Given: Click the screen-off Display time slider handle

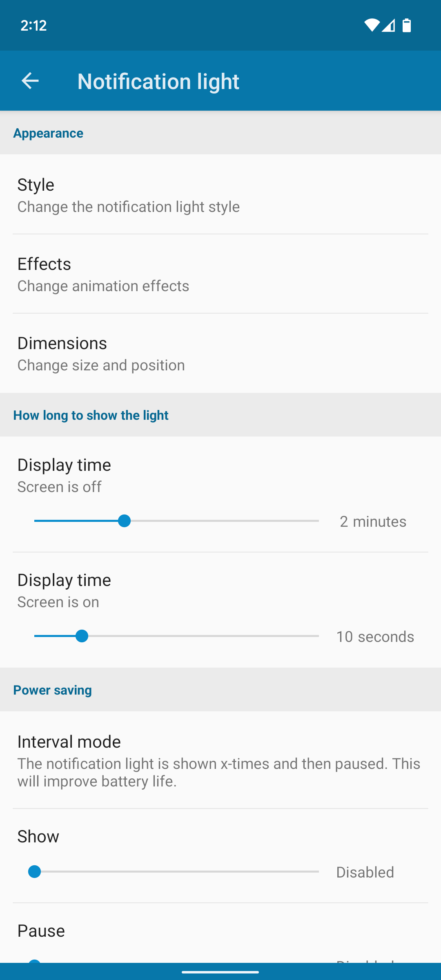Looking at the screenshot, I should (124, 521).
